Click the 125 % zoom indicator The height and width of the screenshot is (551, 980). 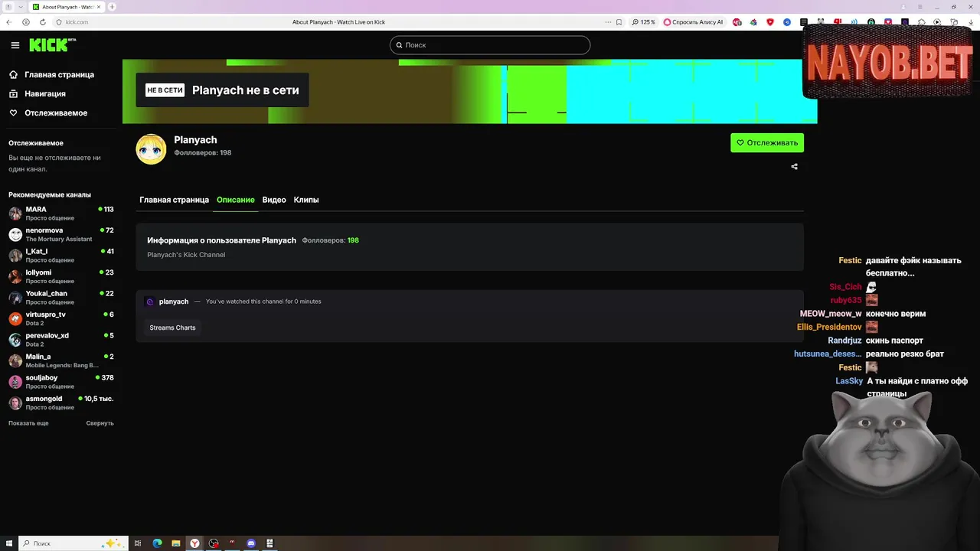(x=644, y=22)
